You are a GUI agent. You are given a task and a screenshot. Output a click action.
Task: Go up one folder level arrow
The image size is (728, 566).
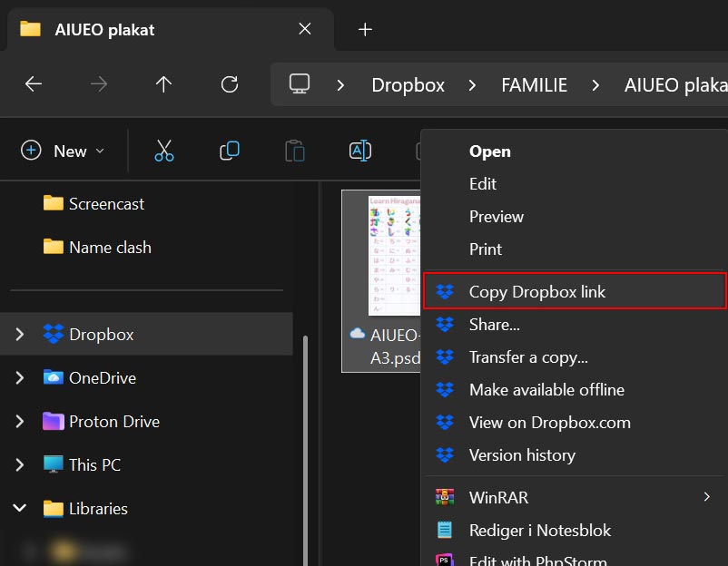point(163,84)
